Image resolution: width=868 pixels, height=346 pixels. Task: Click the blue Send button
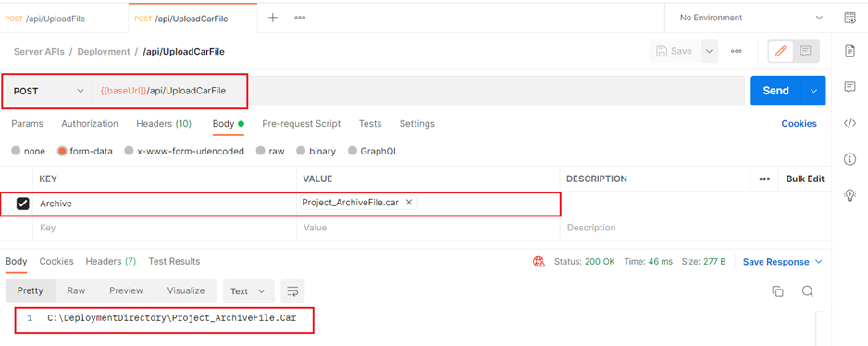coord(775,91)
